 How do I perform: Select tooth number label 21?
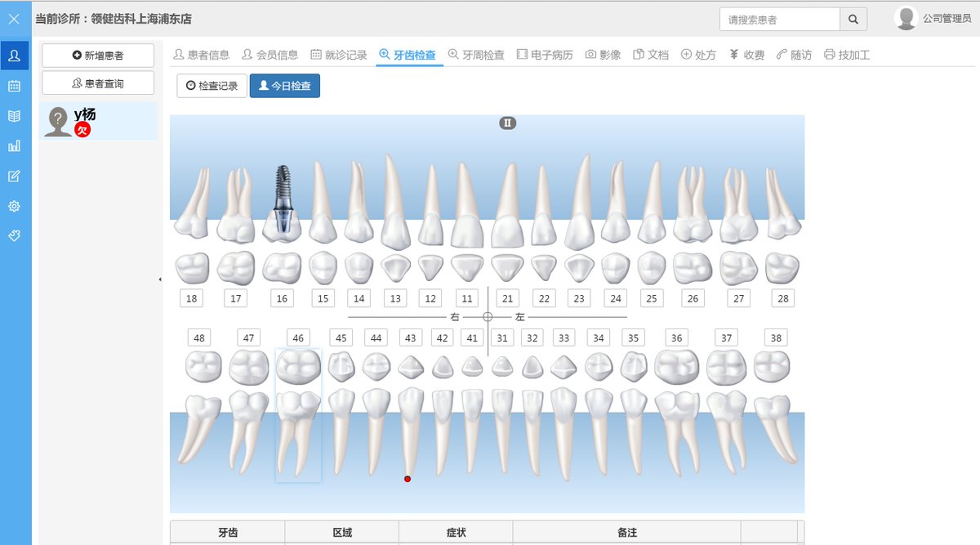pos(507,298)
